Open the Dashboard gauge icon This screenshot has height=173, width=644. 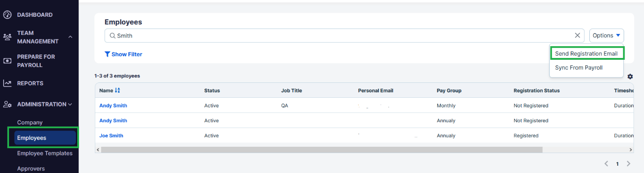[x=7, y=15]
